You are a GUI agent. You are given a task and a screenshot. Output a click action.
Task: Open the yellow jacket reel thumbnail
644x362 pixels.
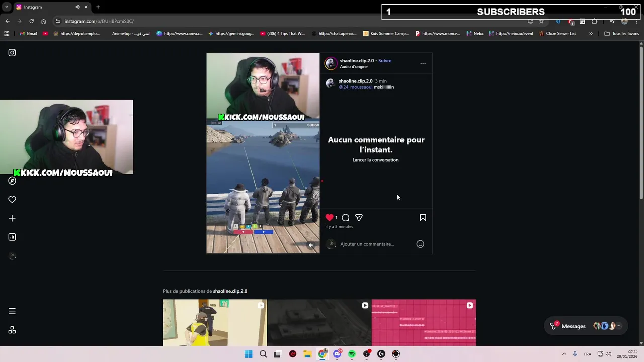(x=214, y=323)
